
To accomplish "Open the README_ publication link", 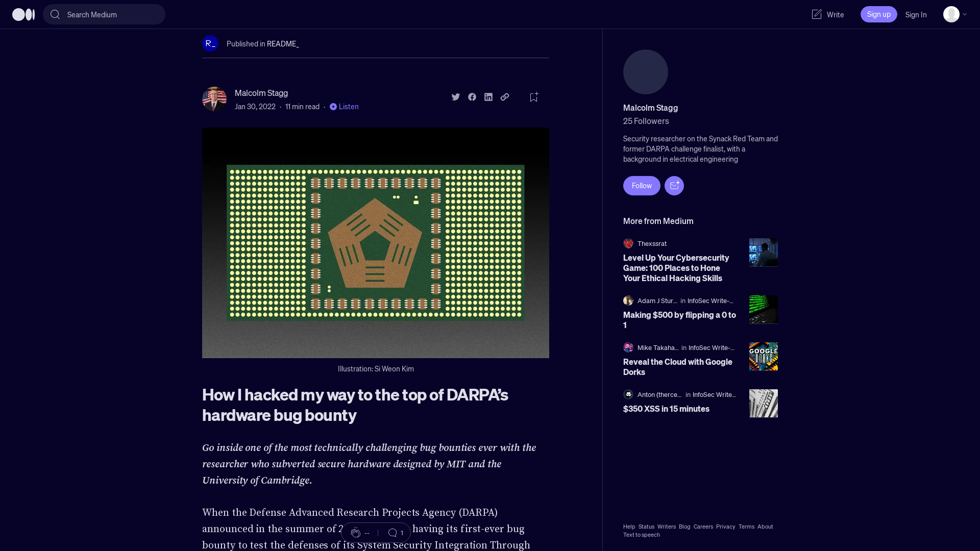I will [283, 44].
